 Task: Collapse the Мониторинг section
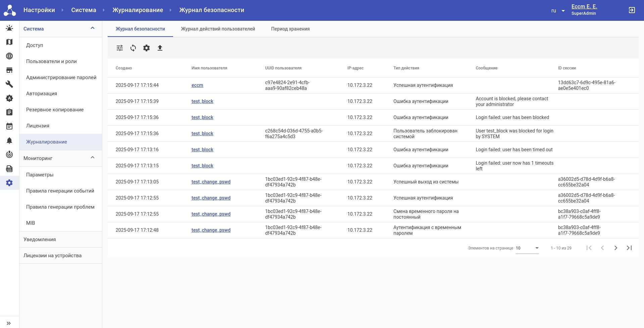coord(93,158)
